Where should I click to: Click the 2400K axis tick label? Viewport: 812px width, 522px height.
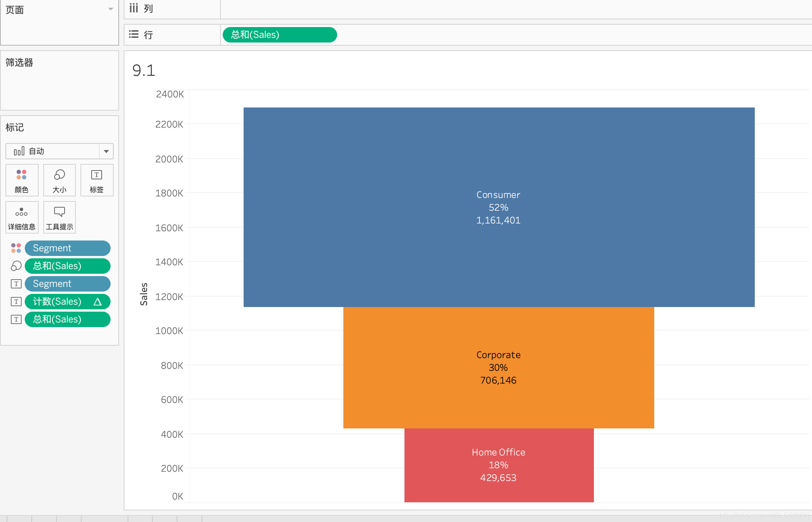tap(170, 94)
